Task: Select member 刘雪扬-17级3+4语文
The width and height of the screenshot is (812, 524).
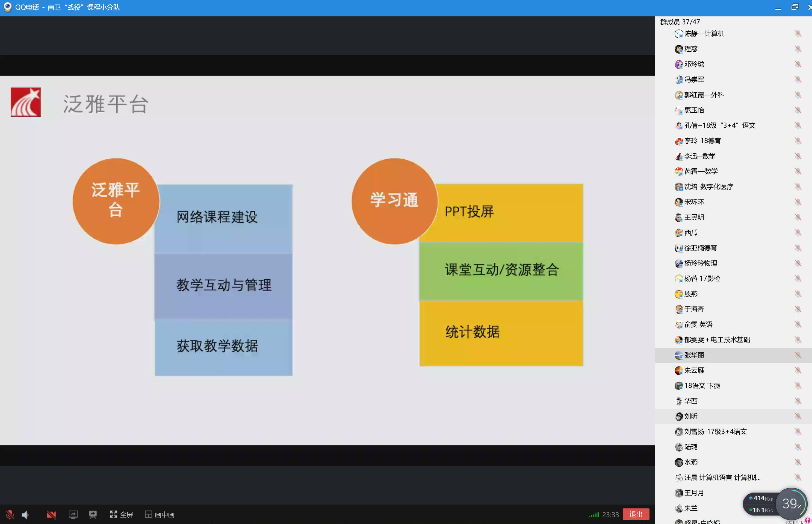Action: coord(733,432)
